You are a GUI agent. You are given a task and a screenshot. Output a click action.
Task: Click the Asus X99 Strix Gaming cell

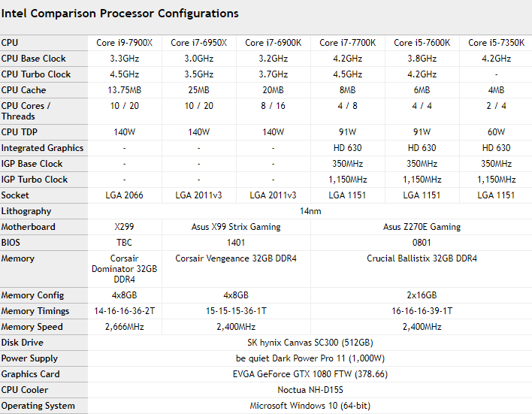point(236,227)
